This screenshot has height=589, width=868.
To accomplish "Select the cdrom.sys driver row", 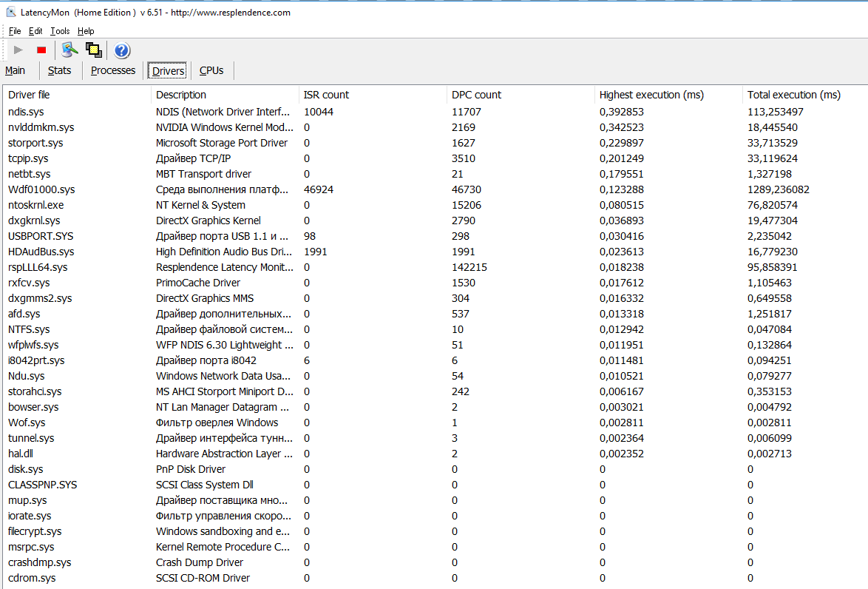I will coord(435,577).
